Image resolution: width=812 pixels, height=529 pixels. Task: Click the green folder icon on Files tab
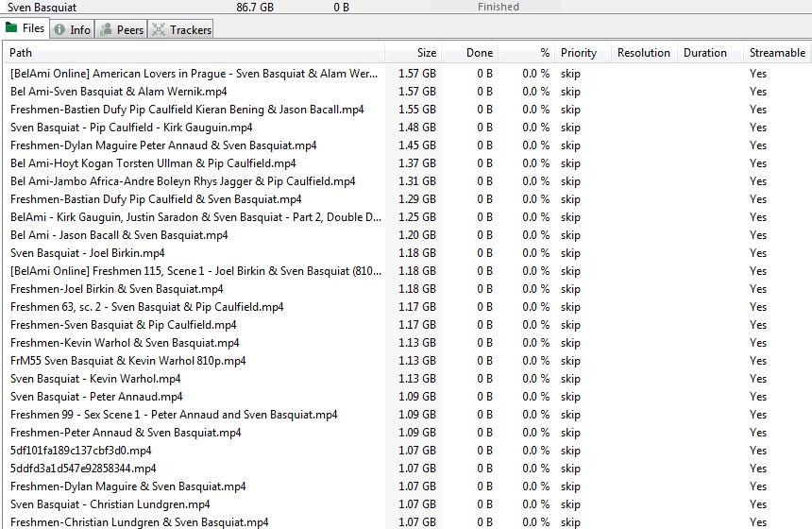tap(12, 29)
